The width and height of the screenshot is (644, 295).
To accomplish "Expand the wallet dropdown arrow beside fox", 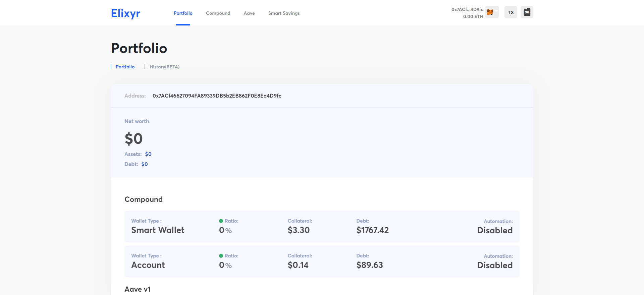I will pyautogui.click(x=496, y=11).
